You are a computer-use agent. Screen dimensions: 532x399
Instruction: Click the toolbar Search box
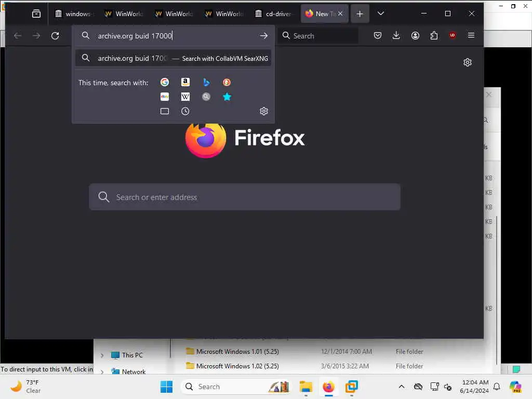318,36
